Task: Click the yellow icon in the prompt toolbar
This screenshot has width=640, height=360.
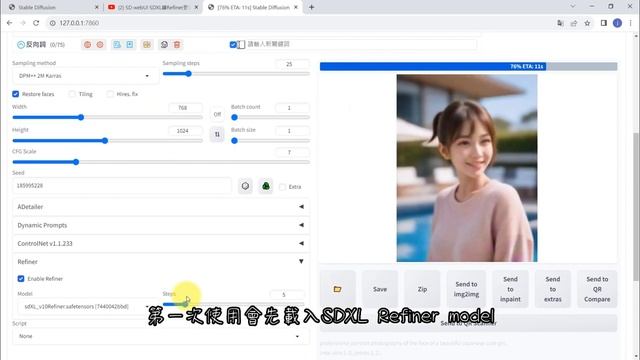Action: click(x=147, y=44)
